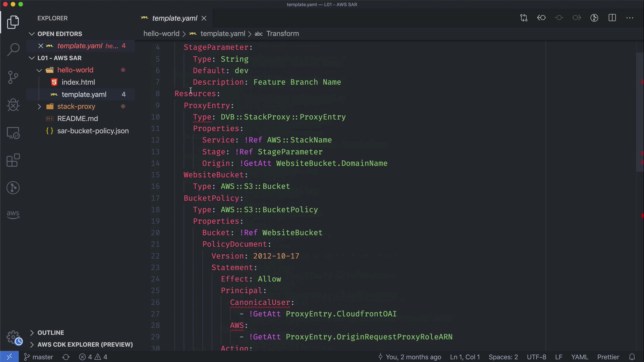Open README.md from the explorer

(x=77, y=119)
